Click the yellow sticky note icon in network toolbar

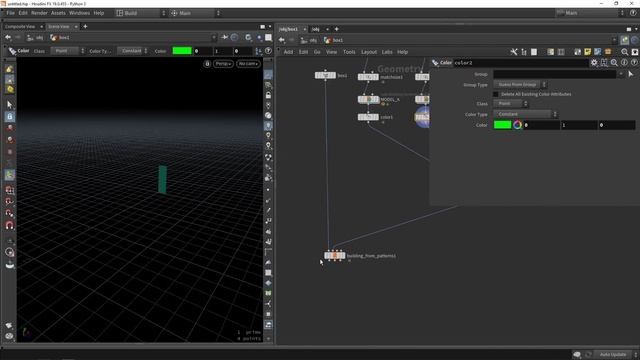(x=587, y=52)
